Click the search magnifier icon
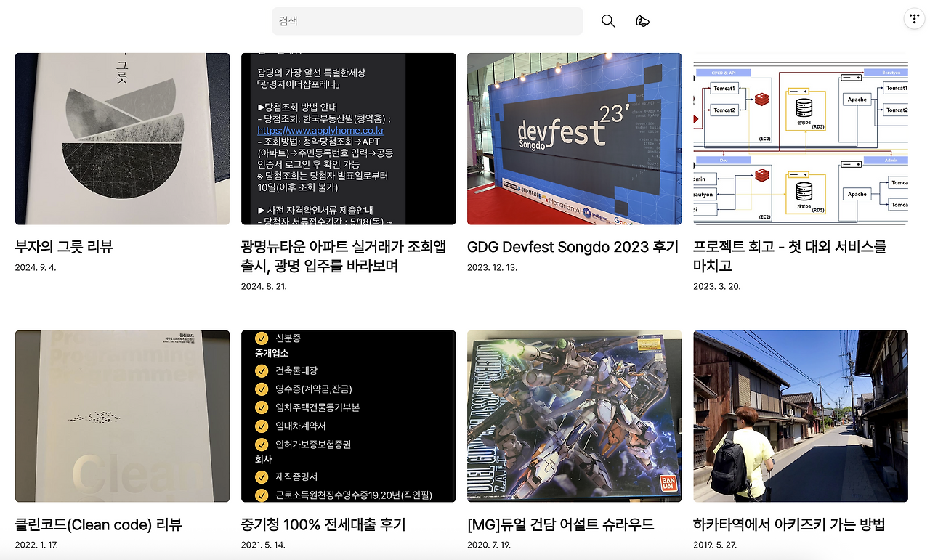The height and width of the screenshot is (560, 930). [607, 21]
